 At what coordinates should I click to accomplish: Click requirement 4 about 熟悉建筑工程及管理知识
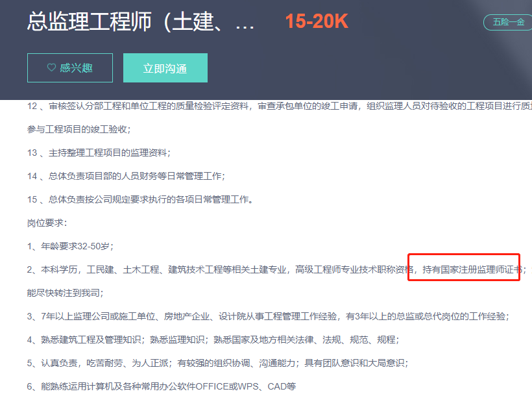[213, 340]
